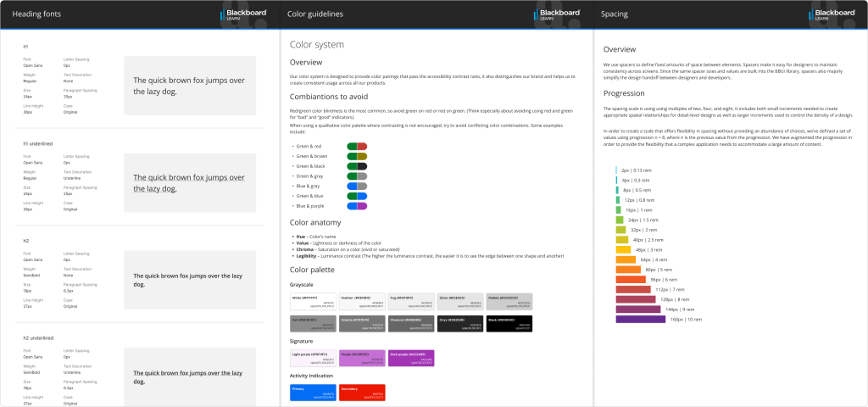Viewport: 868px width, 407px height.
Task: Select the Blue & gray color pair pill
Action: (357, 186)
